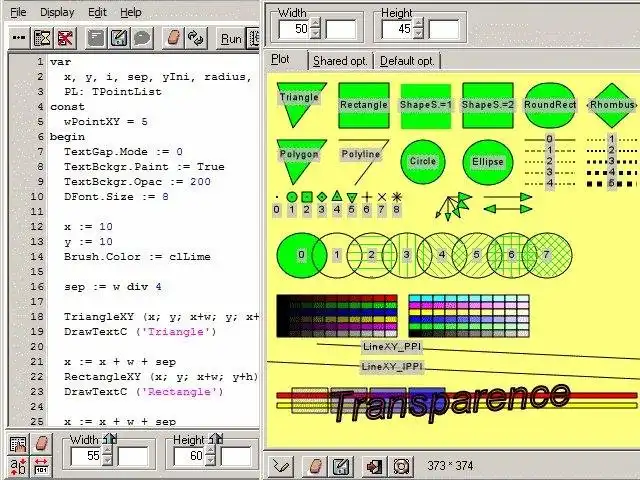
Task: Click the keyboard-hand icon at bottom left
Action: pyautogui.click(x=18, y=444)
